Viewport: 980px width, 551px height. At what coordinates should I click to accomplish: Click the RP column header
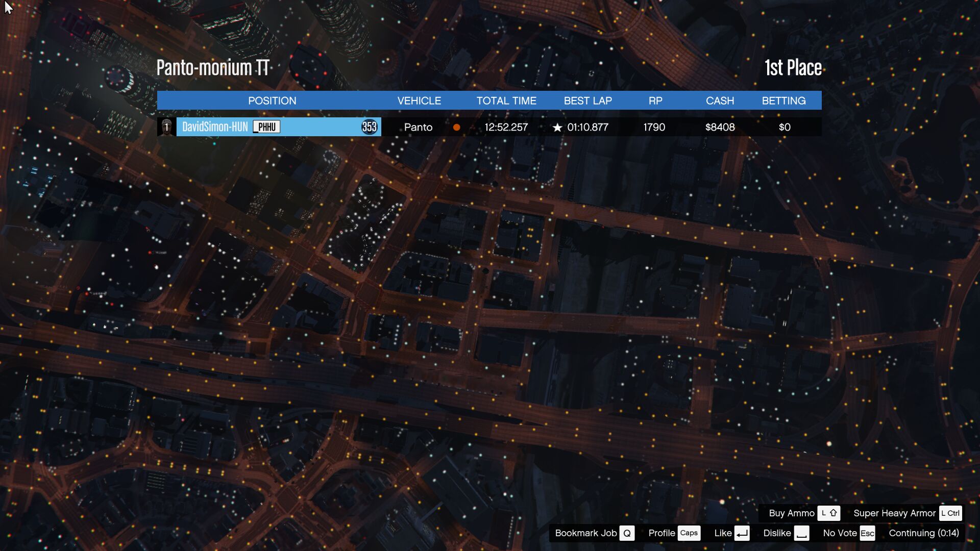[655, 101]
